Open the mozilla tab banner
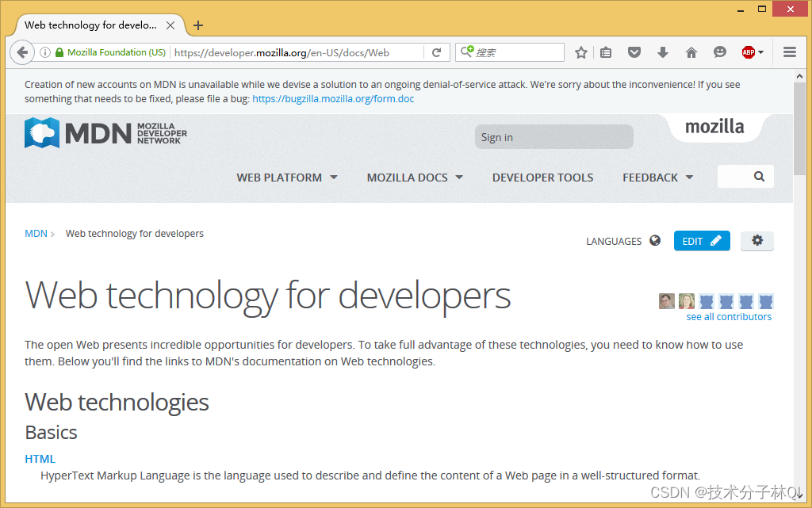 coord(714,127)
